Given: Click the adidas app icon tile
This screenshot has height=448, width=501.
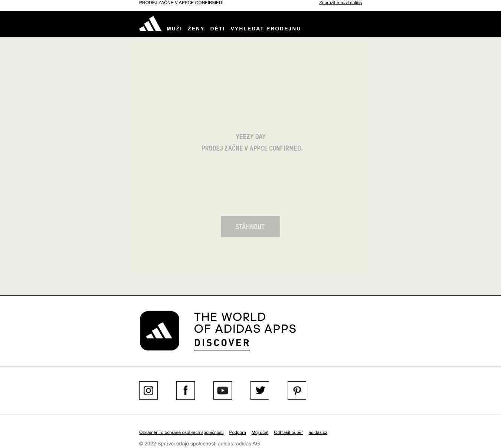Looking at the screenshot, I should (x=160, y=331).
